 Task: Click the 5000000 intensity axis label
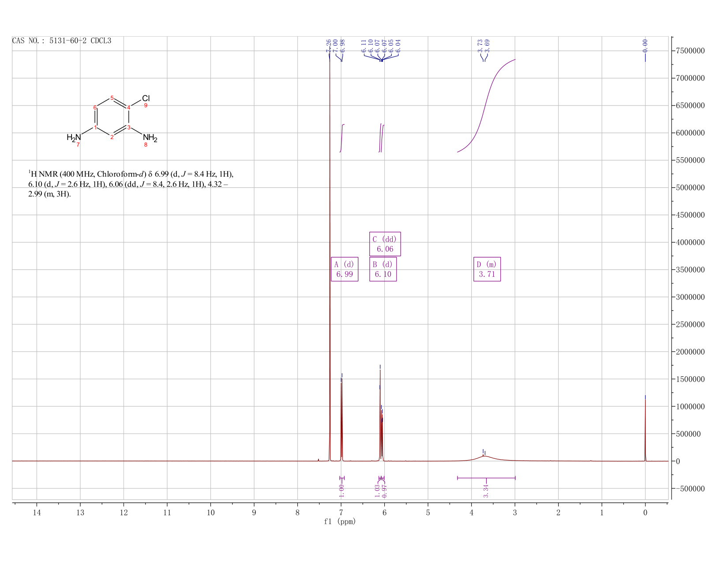click(690, 188)
